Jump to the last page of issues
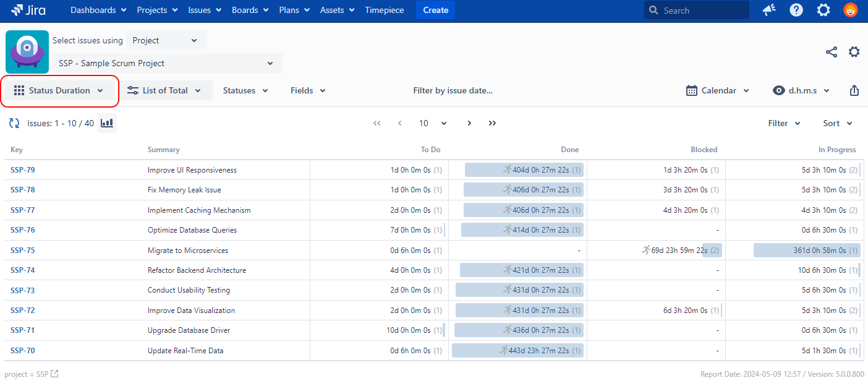Viewport: 868px width, 386px height. tap(492, 123)
